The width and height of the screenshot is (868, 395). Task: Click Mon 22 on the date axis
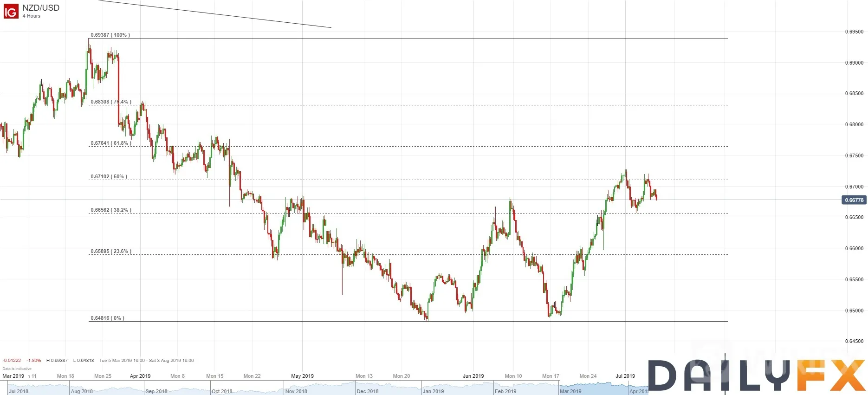pos(252,376)
